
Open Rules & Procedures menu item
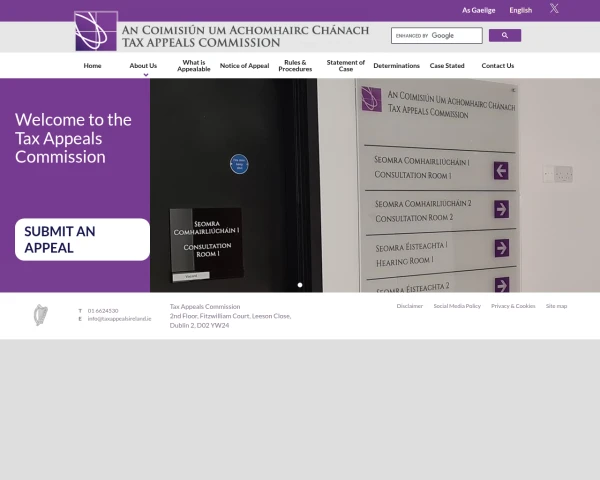click(295, 65)
